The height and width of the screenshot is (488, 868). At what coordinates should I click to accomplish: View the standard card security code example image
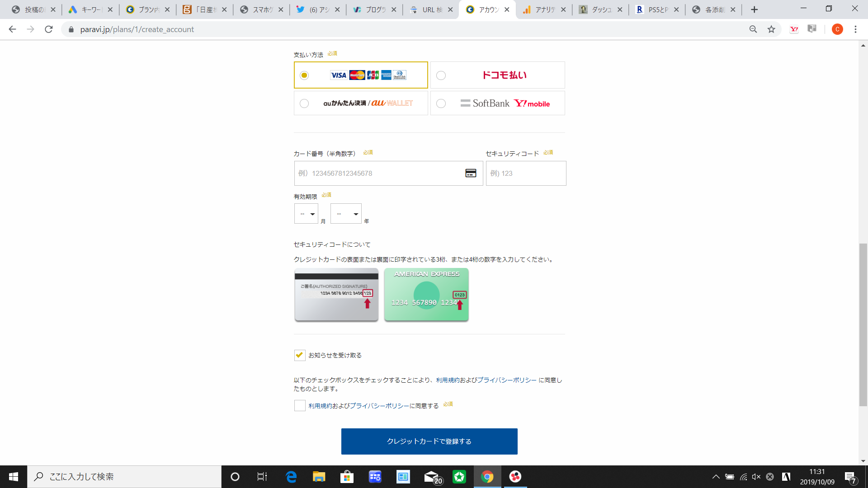[336, 295]
